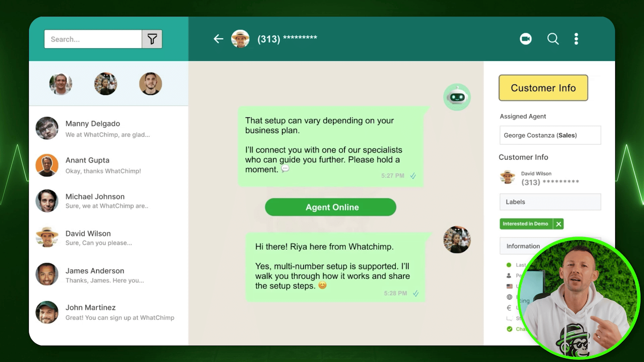Click the header contact profile avatar
This screenshot has height=362, width=644.
click(240, 39)
